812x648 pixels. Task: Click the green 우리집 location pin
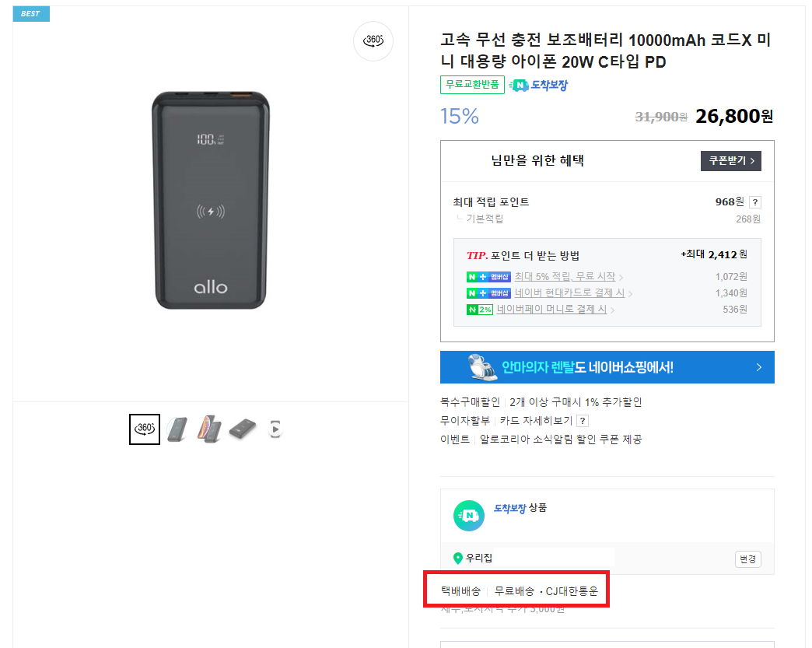tap(457, 558)
